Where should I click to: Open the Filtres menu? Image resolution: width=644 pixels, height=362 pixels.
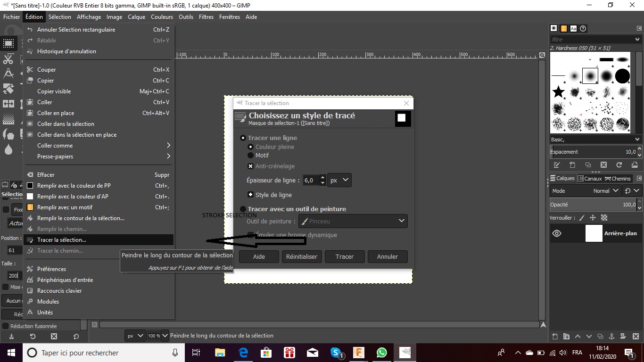(206, 17)
